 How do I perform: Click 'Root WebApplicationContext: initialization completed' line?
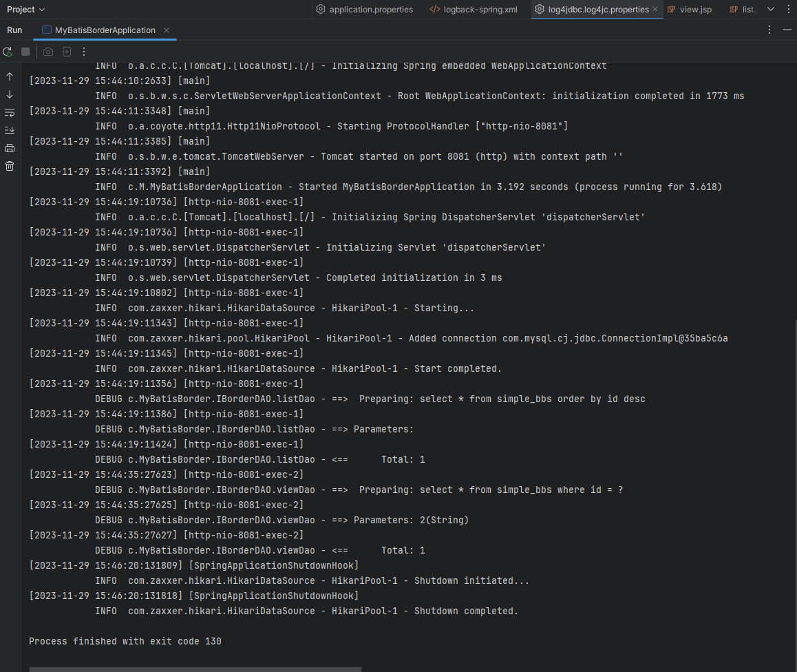[x=419, y=96]
